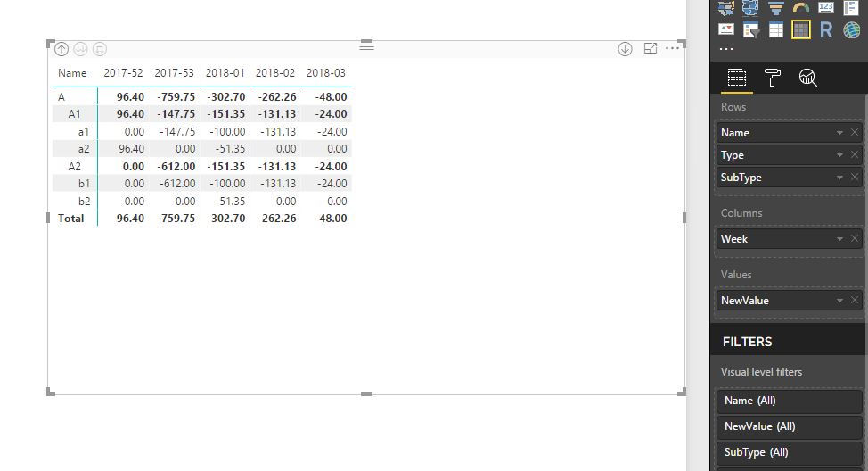The image size is (868, 471).
Task: Click the SubType field pill in Rows
Action: (790, 178)
